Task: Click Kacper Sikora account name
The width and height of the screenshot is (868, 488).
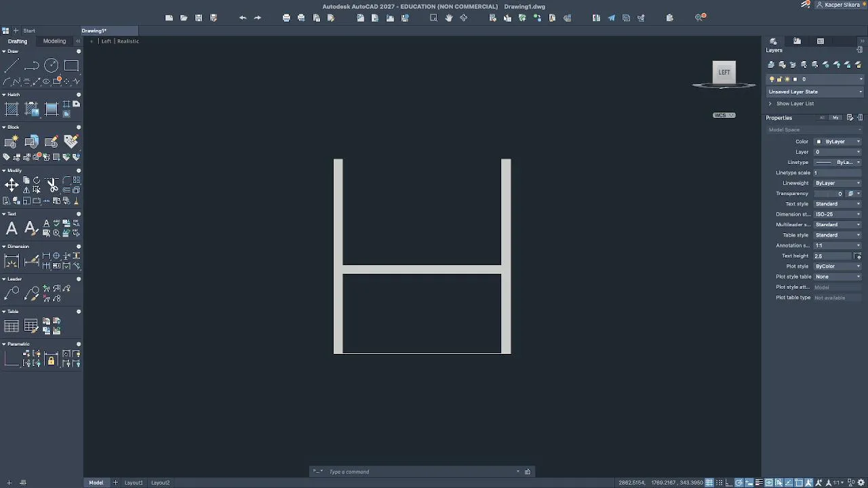Action: tap(843, 5)
